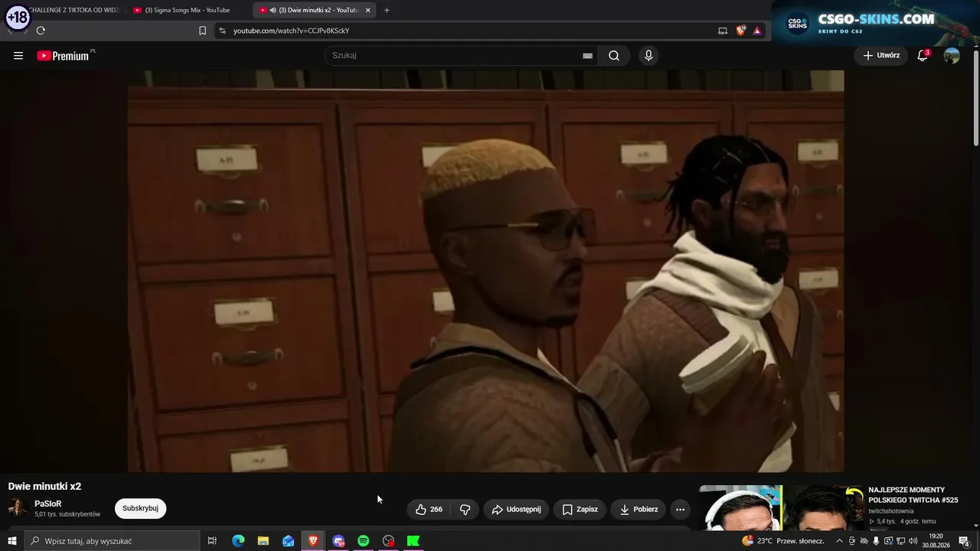Open the green Kick taskbar app
Image resolution: width=980 pixels, height=551 pixels.
[x=413, y=541]
